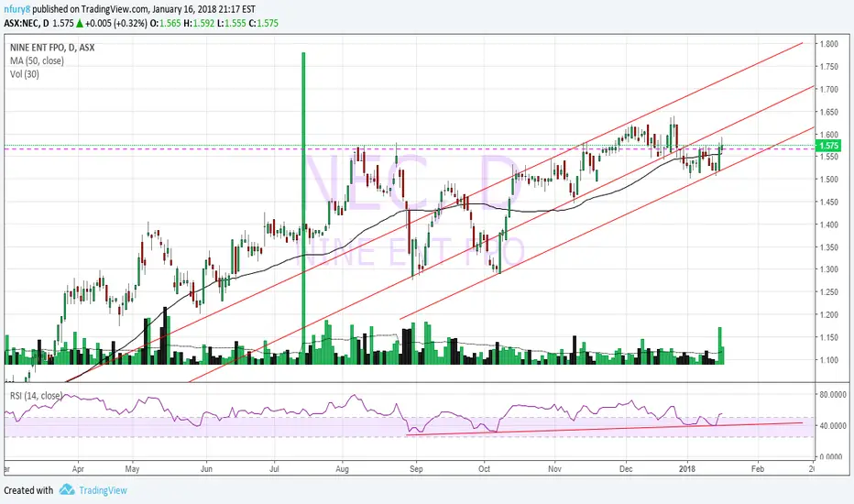Click the C:1.575 close price value

point(264,24)
